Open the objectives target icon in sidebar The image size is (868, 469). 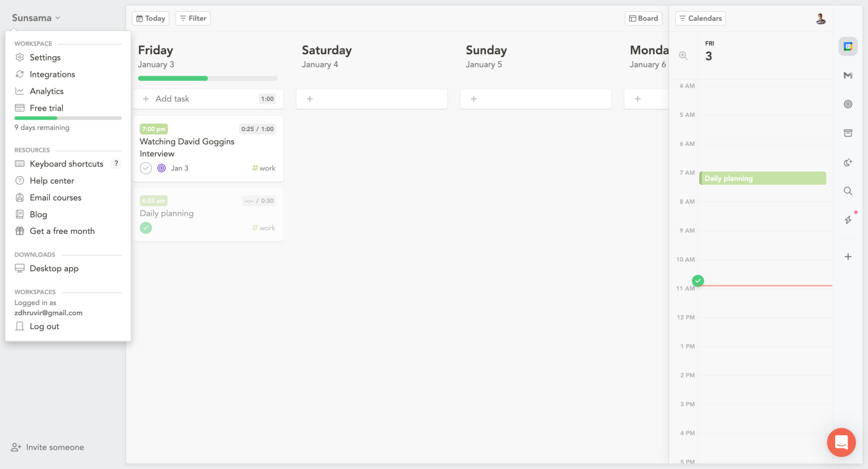click(848, 104)
